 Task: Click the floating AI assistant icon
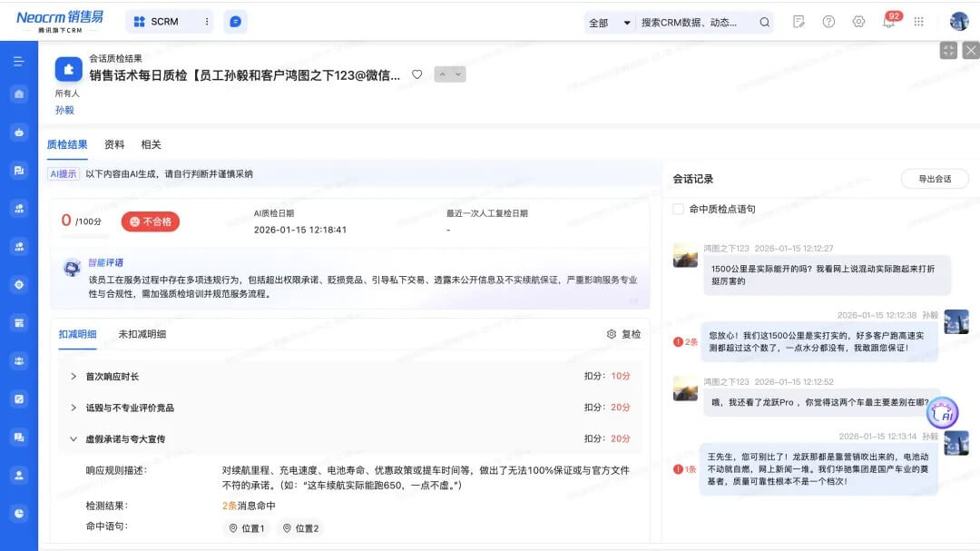(943, 413)
